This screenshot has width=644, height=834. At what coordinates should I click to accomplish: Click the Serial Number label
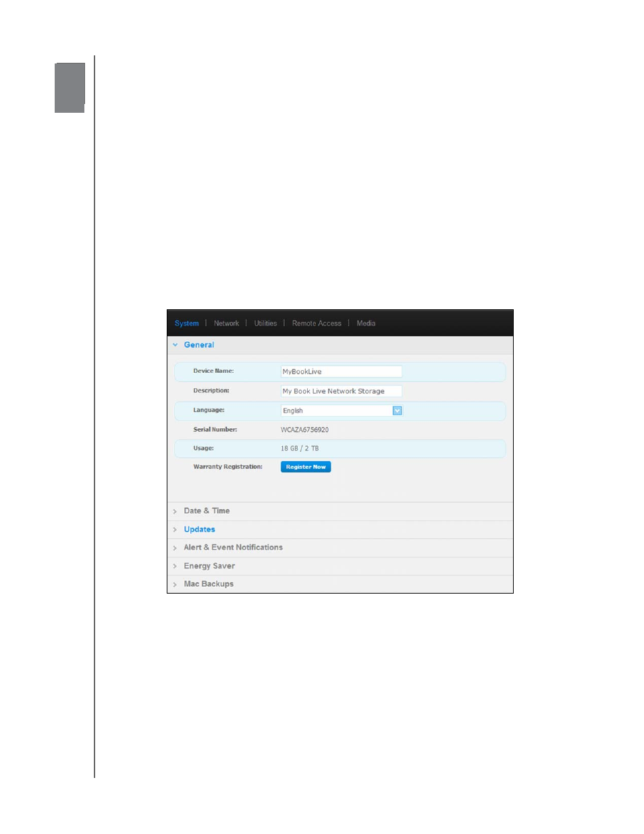(215, 429)
